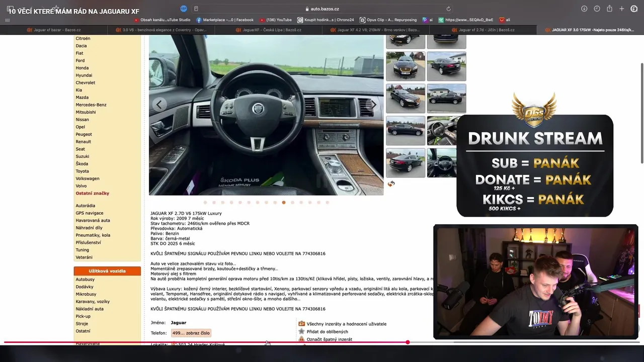Open Opus Clip bookmark

pos(388,20)
